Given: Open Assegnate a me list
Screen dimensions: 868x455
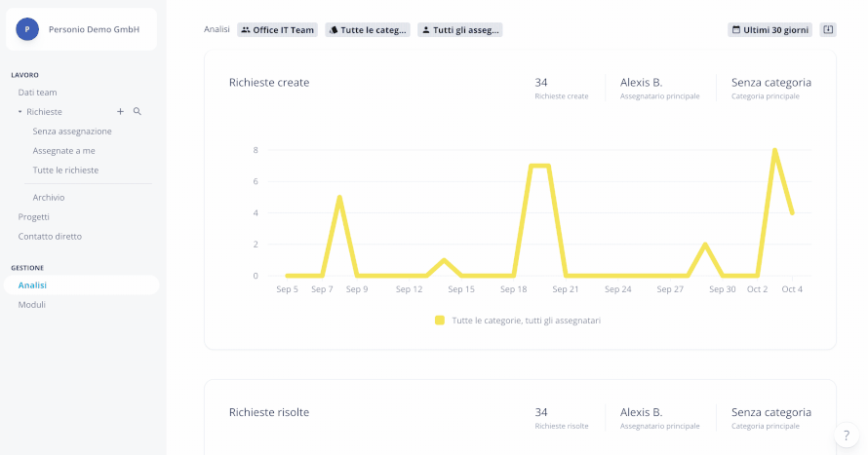Looking at the screenshot, I should (63, 150).
